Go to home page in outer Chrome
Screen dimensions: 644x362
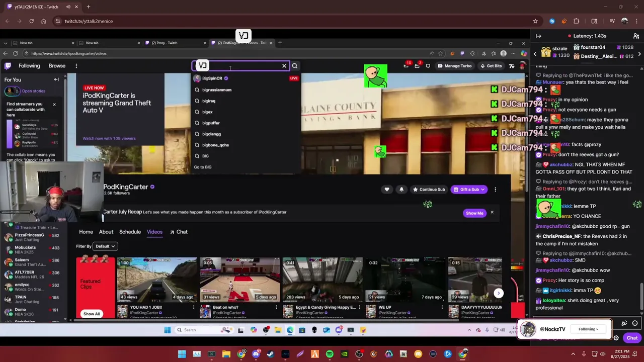(x=43, y=21)
